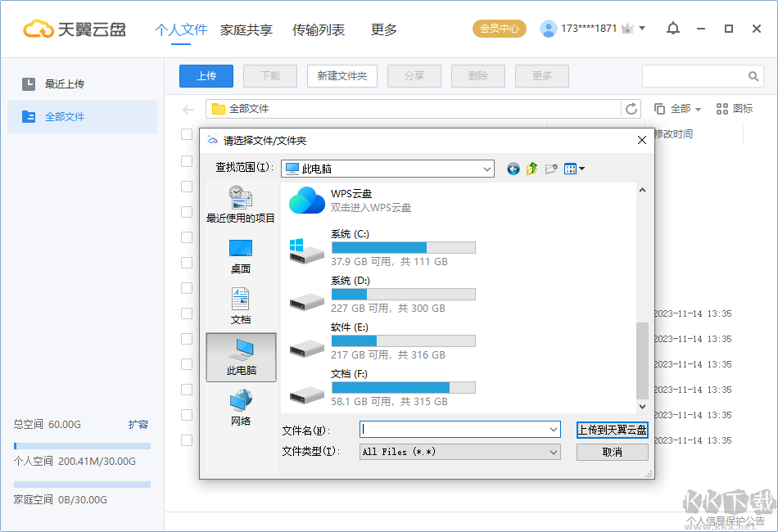Select the file in the last list row checkbox
This screenshot has width=778, height=532.
pyautogui.click(x=187, y=440)
